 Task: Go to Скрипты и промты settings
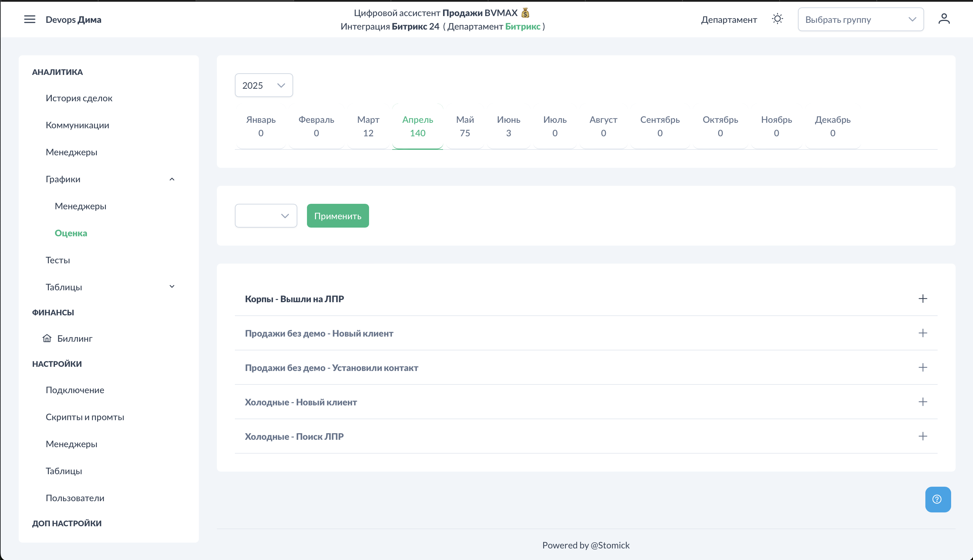(85, 417)
